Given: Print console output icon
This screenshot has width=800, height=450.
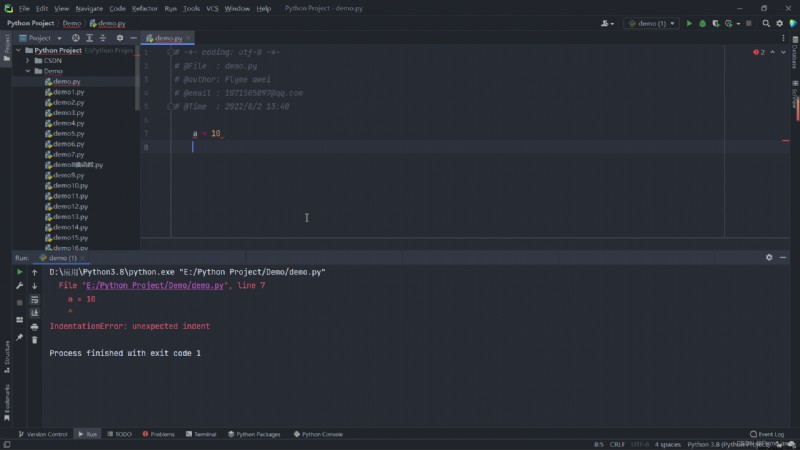Looking at the screenshot, I should (x=35, y=327).
